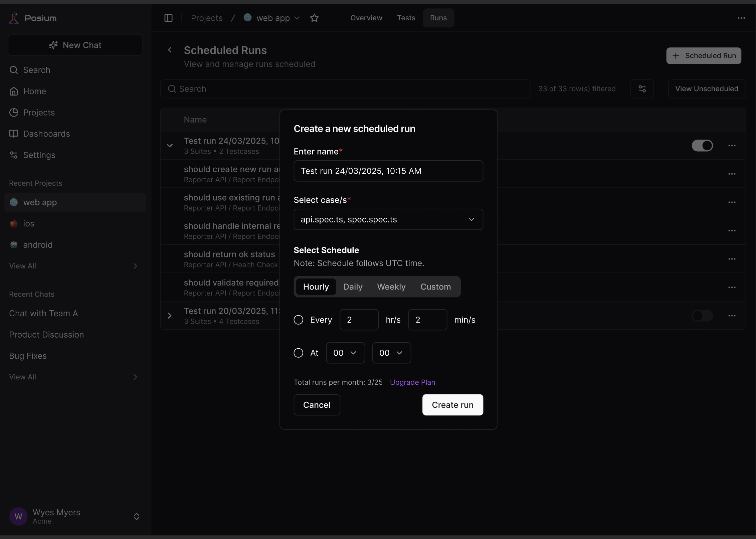This screenshot has width=756, height=539.
Task: Select the At time radio button
Action: coord(298,353)
